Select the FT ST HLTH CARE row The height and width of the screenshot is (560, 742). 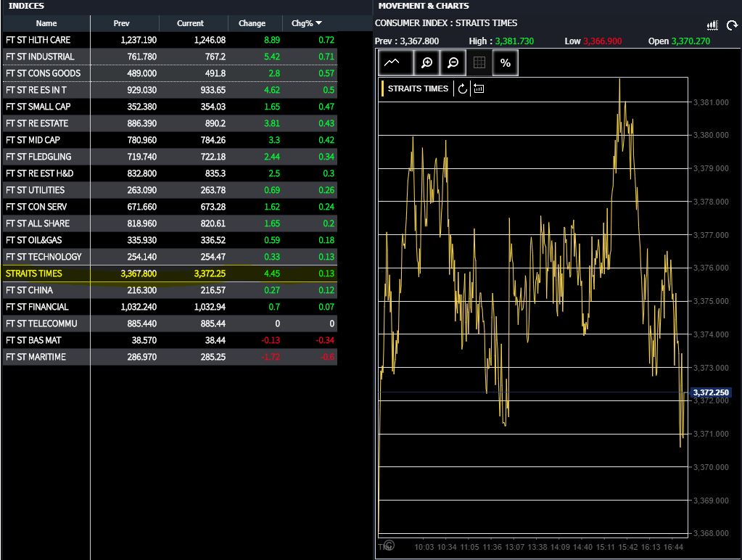(x=170, y=40)
